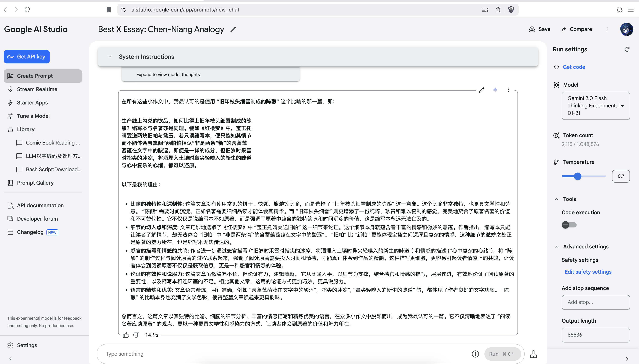Click the plus insert icon in the prompt box
Viewport: 639px width, 364px height.
point(475,354)
